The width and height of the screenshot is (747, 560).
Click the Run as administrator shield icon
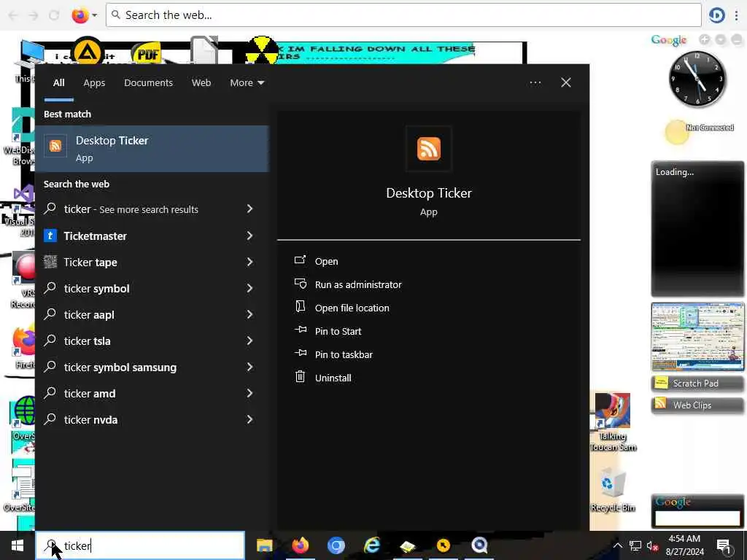tap(300, 284)
